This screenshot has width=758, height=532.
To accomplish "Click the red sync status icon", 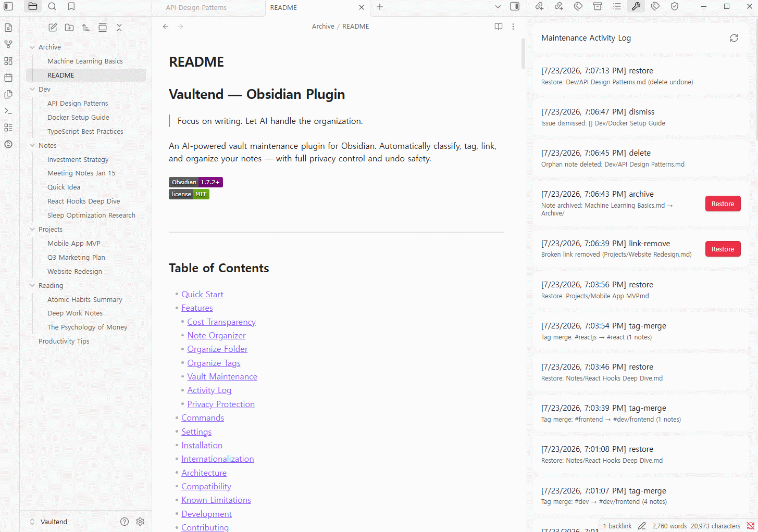I will coord(750,526).
